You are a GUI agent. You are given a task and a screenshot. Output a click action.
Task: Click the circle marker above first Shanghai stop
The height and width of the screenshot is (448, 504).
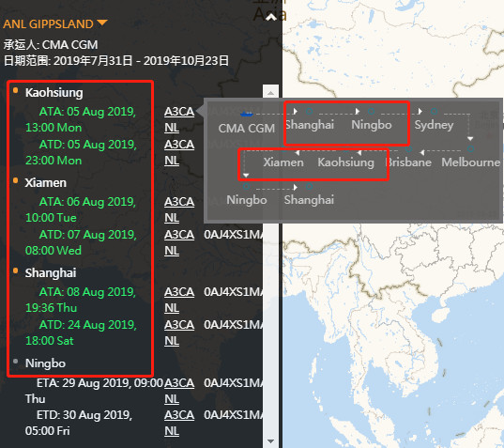pyautogui.click(x=309, y=111)
